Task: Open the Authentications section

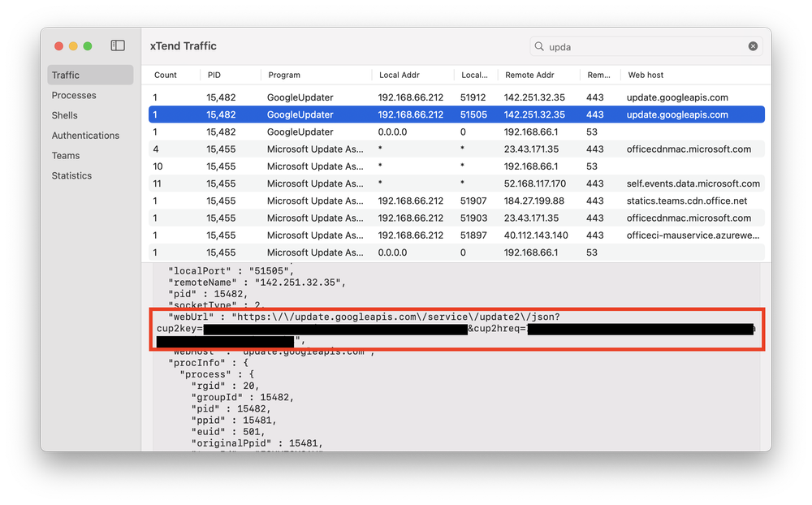Action: [85, 136]
